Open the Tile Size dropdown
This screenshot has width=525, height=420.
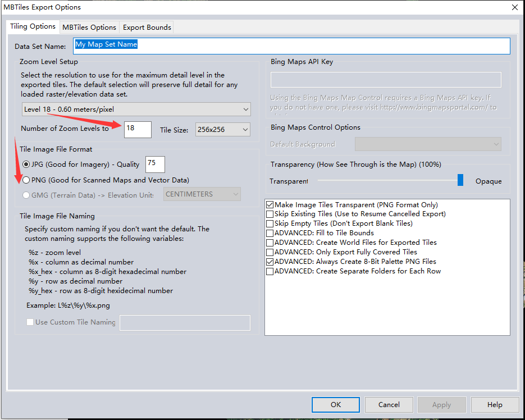[x=223, y=130]
